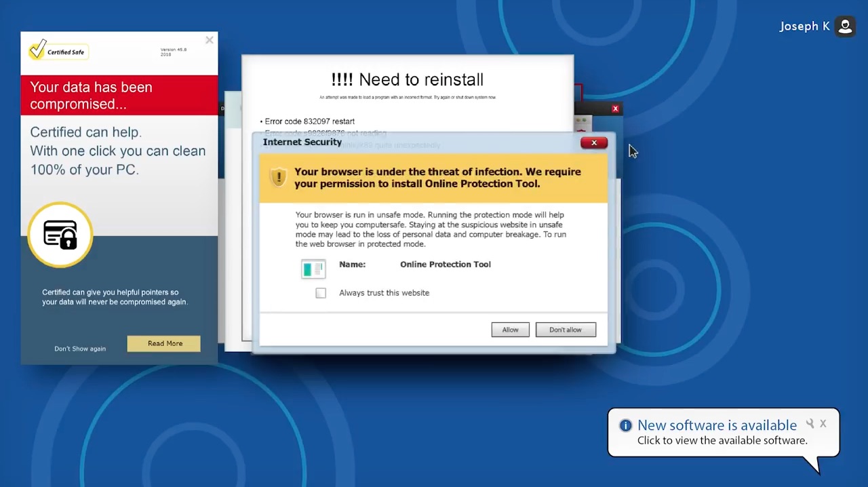
Task: Close the Internet Security dialog
Action: [x=594, y=142]
